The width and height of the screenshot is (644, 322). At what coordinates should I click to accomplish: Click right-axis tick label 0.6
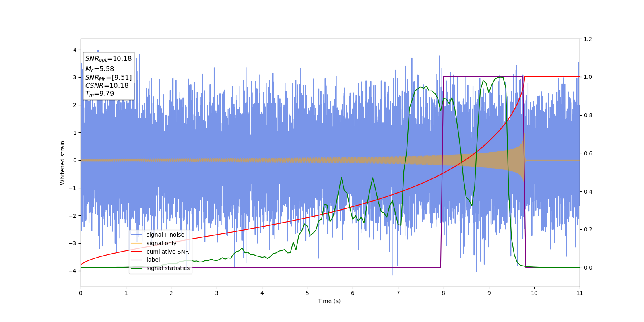click(588, 153)
